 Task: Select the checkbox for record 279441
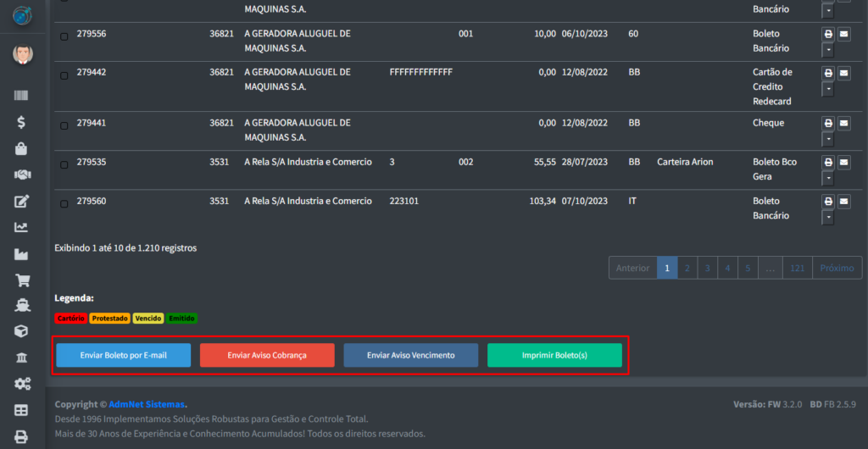[x=64, y=126]
